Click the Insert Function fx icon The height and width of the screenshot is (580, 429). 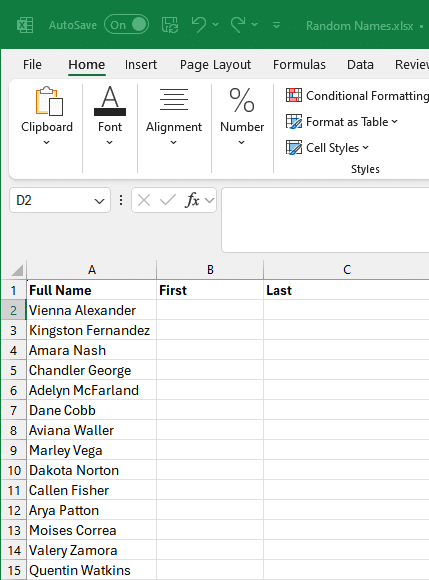coord(192,200)
